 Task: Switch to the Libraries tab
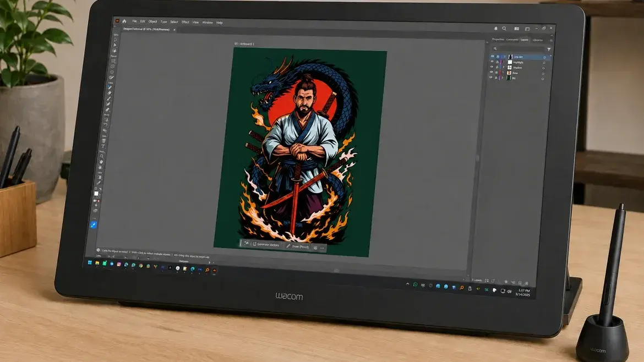pos(538,40)
